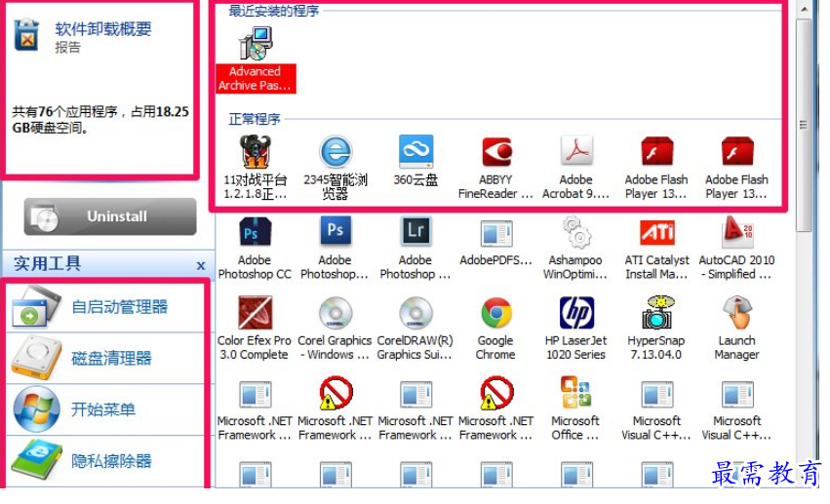Click 最近安装的程序 section header
The width and height of the screenshot is (830, 504).
click(x=273, y=11)
